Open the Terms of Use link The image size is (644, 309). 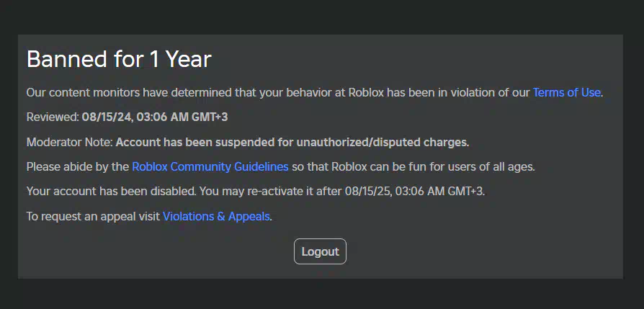coord(567,92)
